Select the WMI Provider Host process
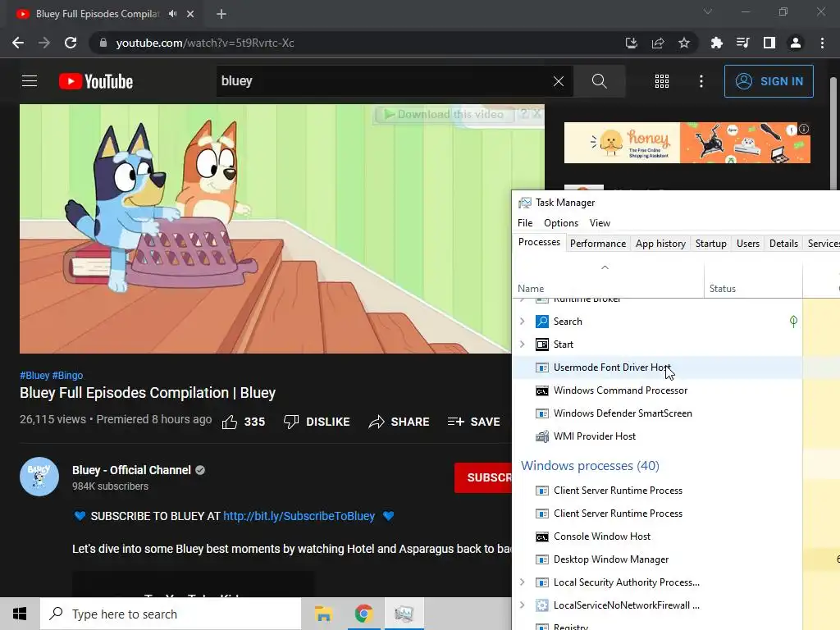Image resolution: width=840 pixels, height=630 pixels. pos(657,436)
